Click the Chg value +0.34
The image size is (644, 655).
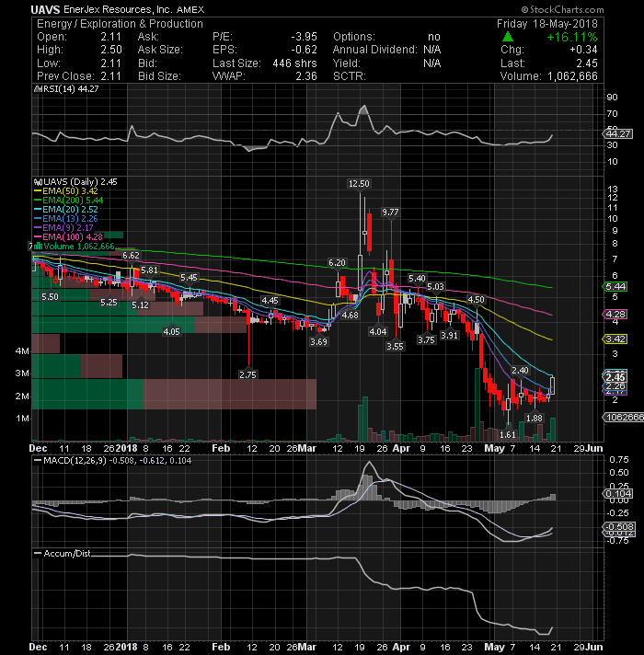[x=583, y=50]
